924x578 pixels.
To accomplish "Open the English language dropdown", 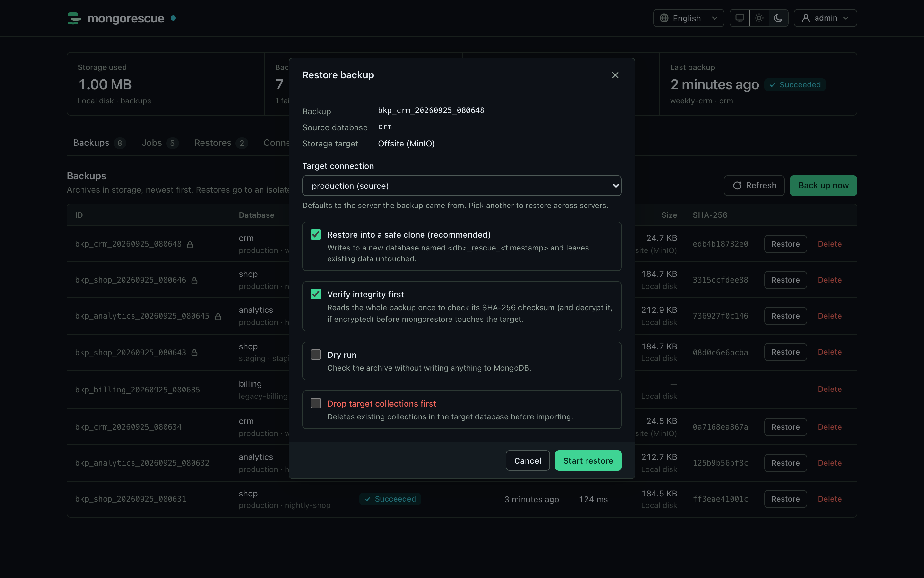I will (689, 18).
